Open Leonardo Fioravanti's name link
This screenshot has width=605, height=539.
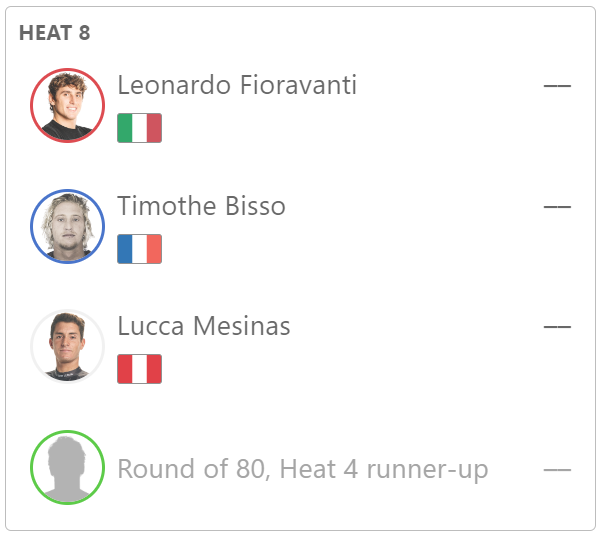(x=237, y=85)
